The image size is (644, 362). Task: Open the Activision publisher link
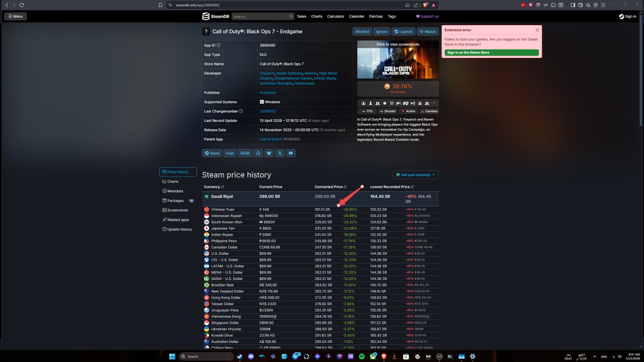[x=268, y=93]
